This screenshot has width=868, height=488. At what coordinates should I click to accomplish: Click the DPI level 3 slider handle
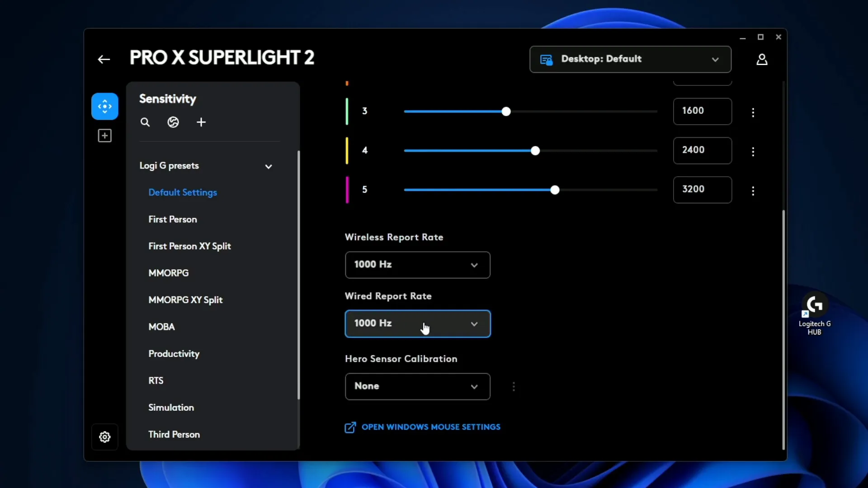coord(506,112)
